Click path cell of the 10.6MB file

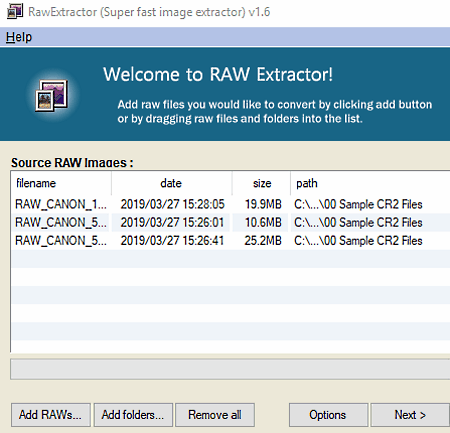tap(358, 222)
